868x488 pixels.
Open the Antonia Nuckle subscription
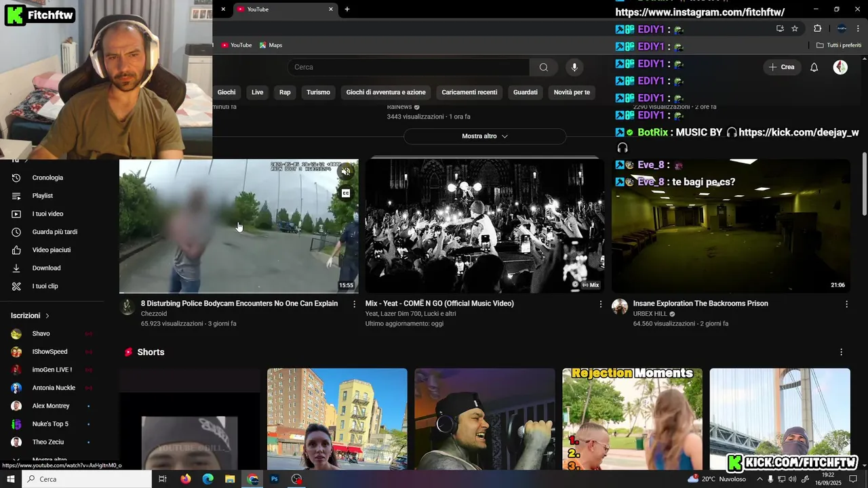click(x=54, y=388)
